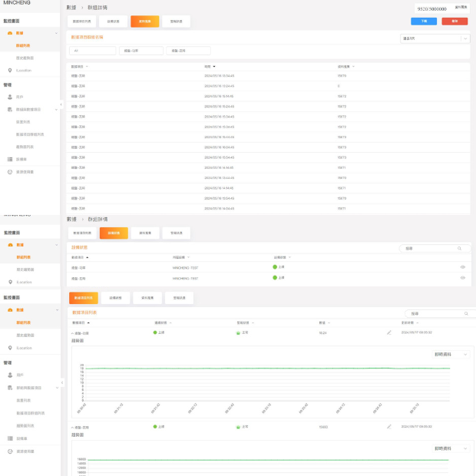
Task: Click the iLocation pin icon in the sidebar beside the 數據項目列表 panel
Action: pos(10,348)
